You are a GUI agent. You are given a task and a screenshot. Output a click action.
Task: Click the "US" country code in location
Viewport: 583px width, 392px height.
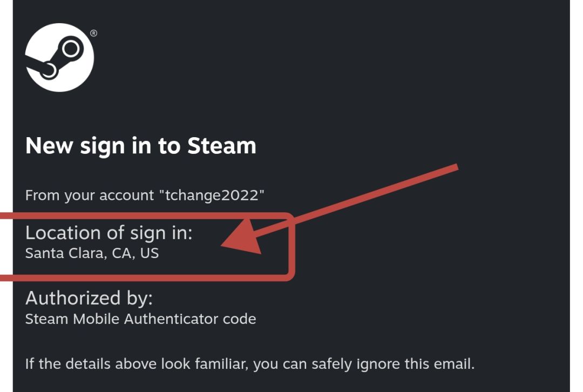pos(150,253)
